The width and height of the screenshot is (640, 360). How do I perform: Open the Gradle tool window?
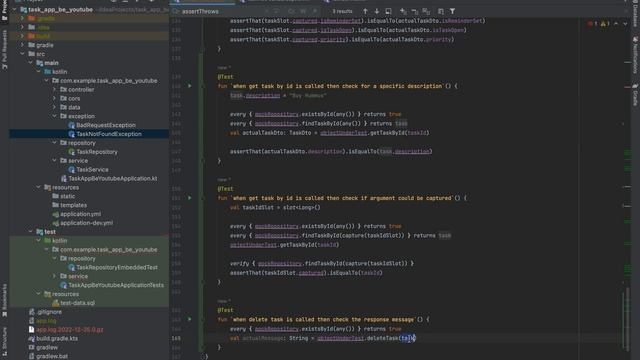635,95
